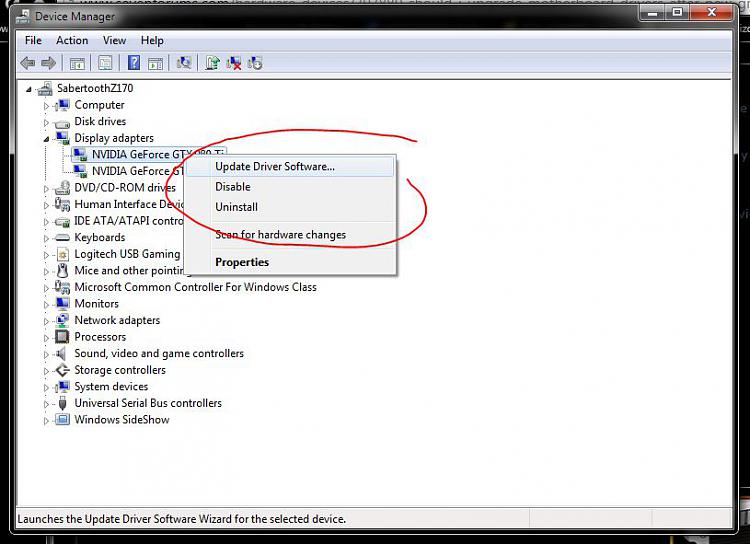This screenshot has height=544, width=750.
Task: Select the System devices tree label
Action: tap(111, 387)
